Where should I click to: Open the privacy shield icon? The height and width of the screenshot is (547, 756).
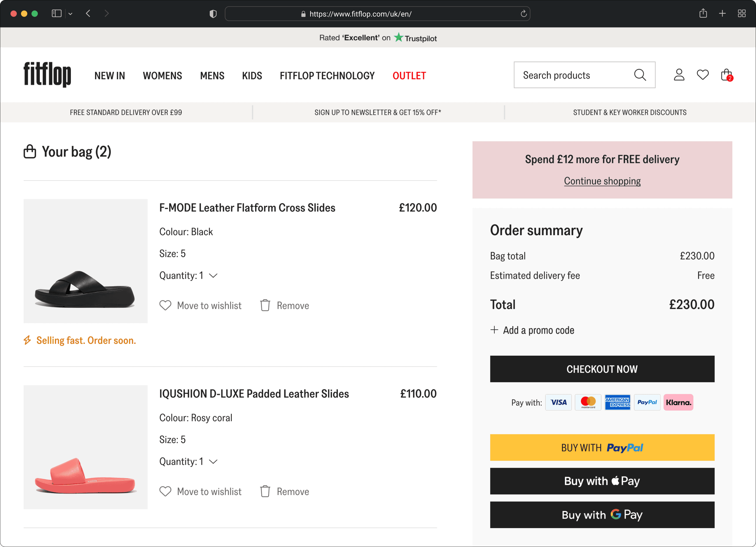[x=213, y=14]
